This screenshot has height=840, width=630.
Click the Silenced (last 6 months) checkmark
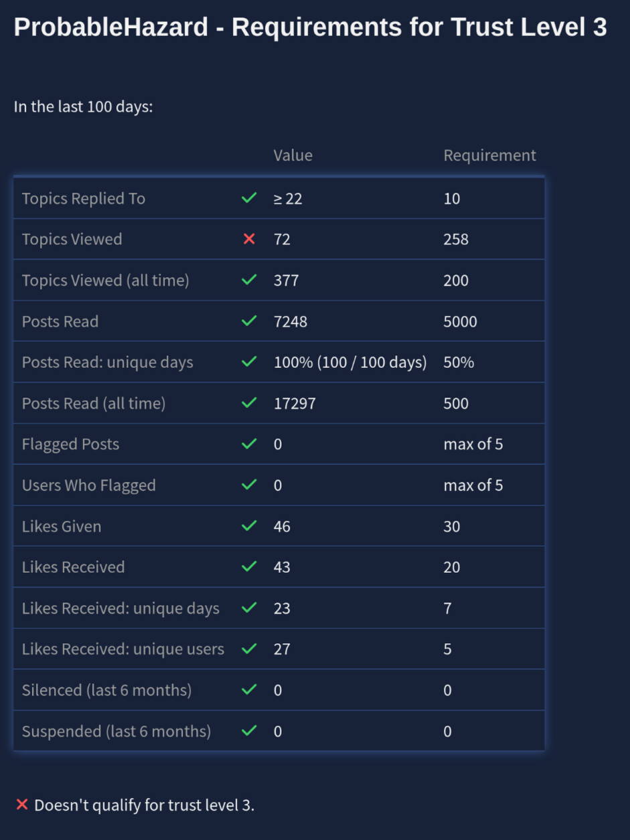pos(249,689)
